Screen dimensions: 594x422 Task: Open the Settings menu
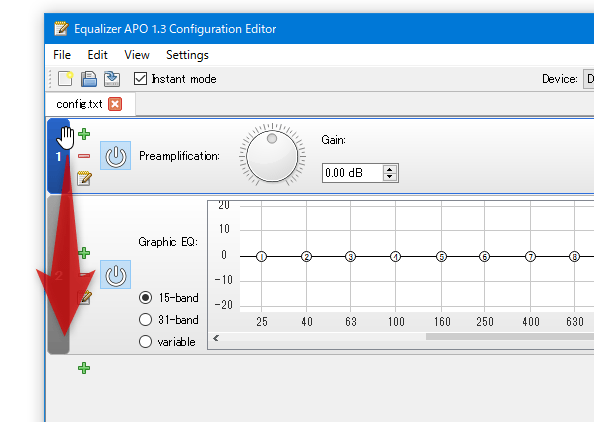coord(187,55)
